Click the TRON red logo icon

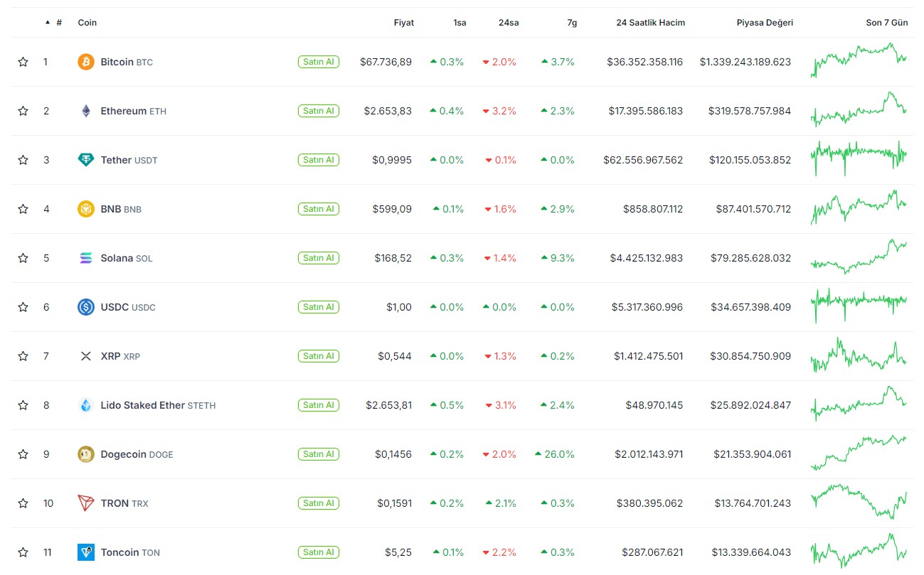pos(85,503)
